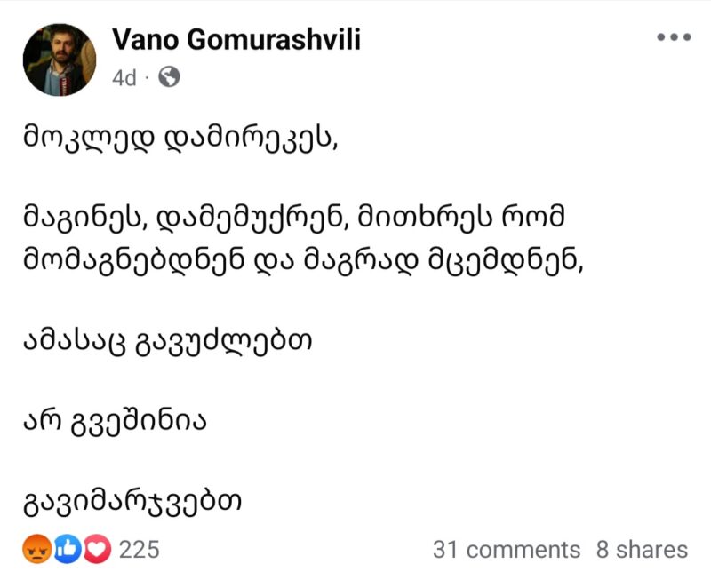This screenshot has width=711, height=588.
Task: Click the first line "მოკლედ დამირეკეს,"
Action: 181,137
